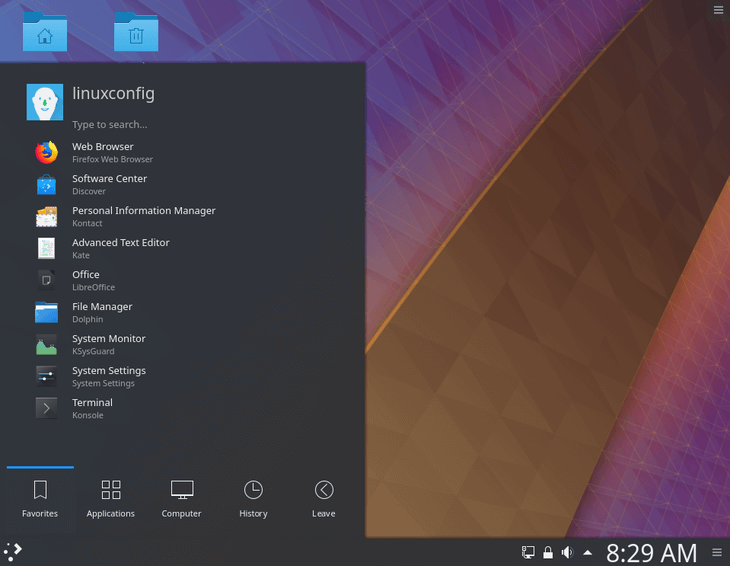Select 'Advanced Text Editor' label
The image size is (730, 566).
pyautogui.click(x=121, y=243)
